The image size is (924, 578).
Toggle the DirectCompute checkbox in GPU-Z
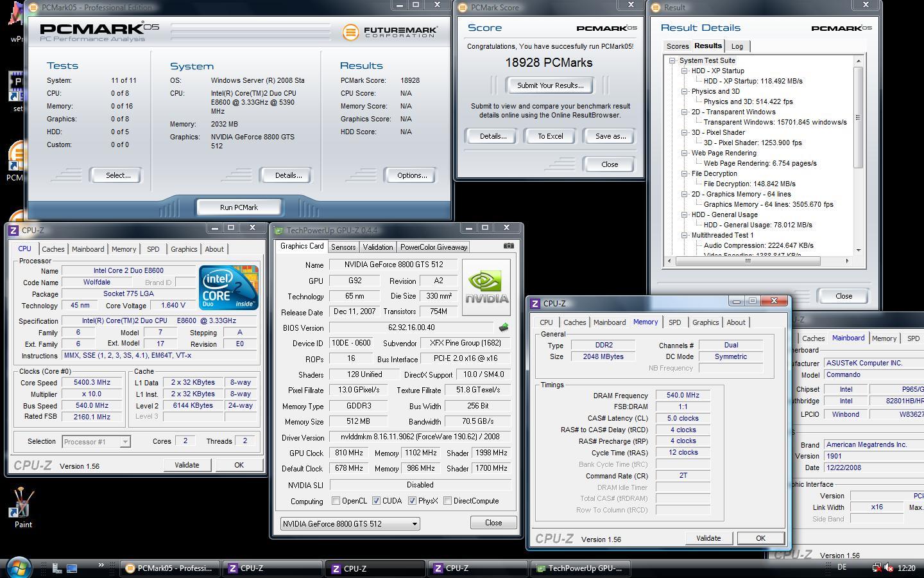(447, 501)
